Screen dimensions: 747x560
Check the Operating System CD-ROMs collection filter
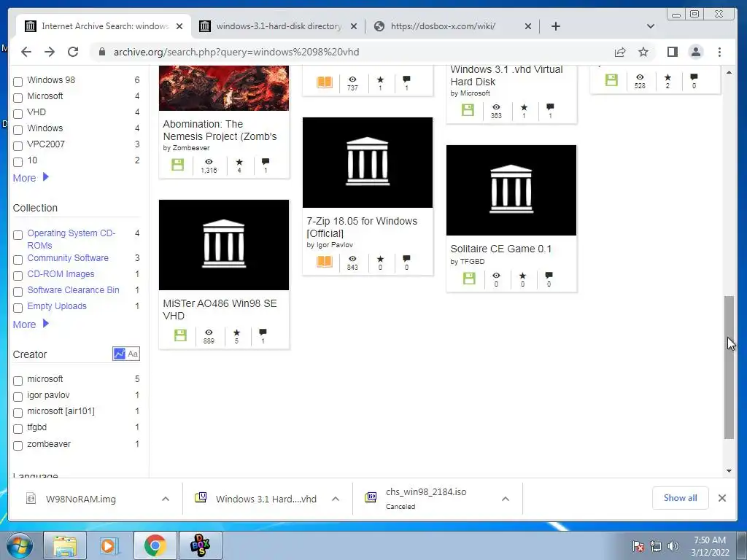point(18,235)
